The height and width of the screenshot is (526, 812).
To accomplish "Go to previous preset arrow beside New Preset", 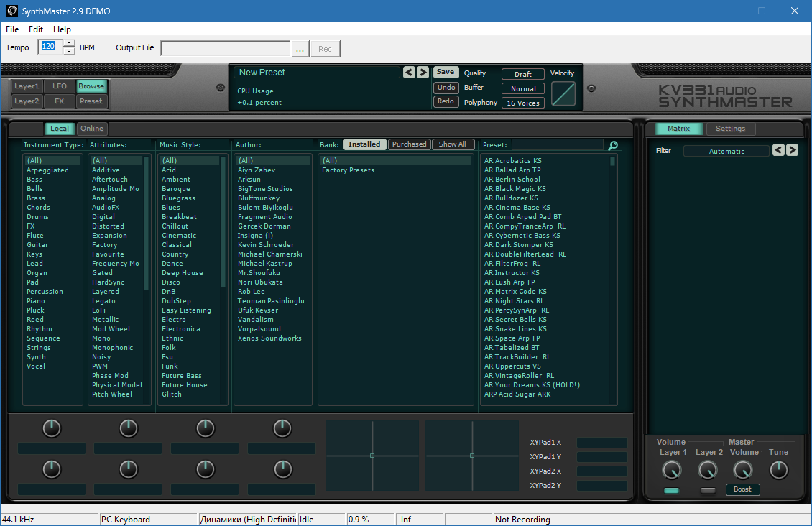I will click(409, 72).
